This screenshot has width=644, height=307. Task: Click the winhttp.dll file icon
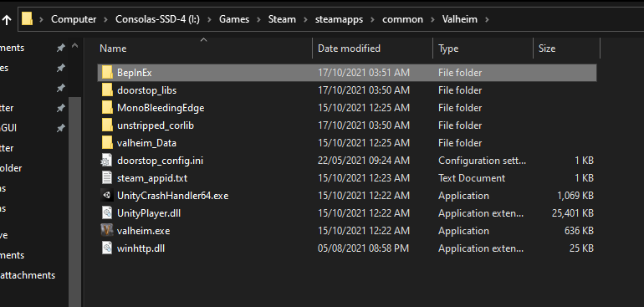coord(107,248)
